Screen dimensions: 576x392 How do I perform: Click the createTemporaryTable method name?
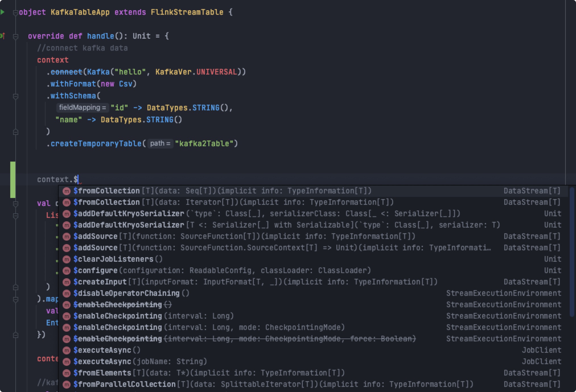[x=96, y=143]
